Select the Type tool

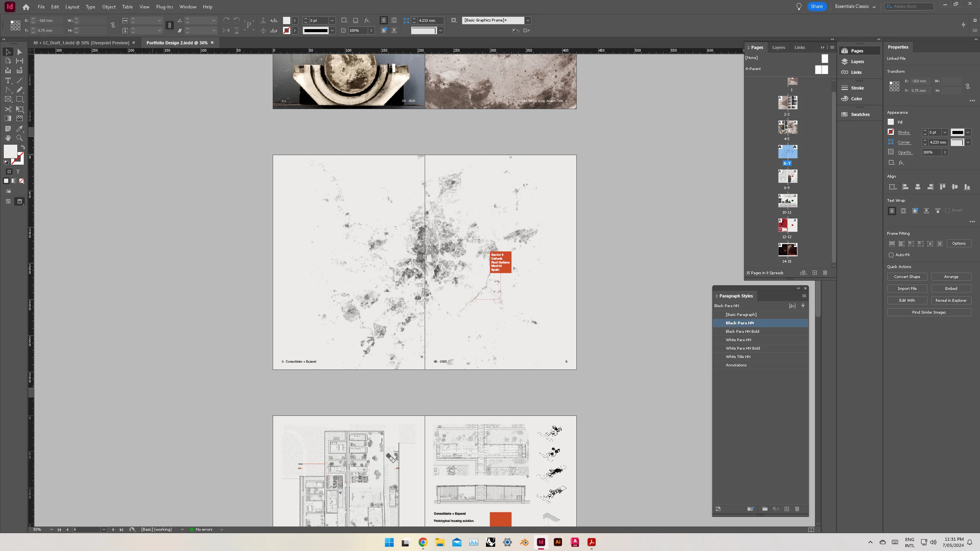pyautogui.click(x=8, y=80)
